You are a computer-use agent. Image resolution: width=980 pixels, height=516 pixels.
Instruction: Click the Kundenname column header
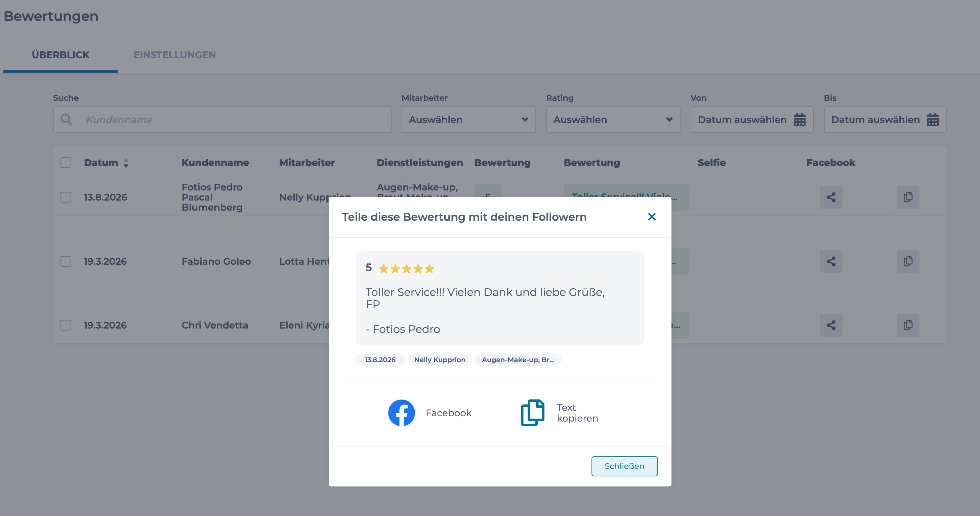click(x=215, y=163)
